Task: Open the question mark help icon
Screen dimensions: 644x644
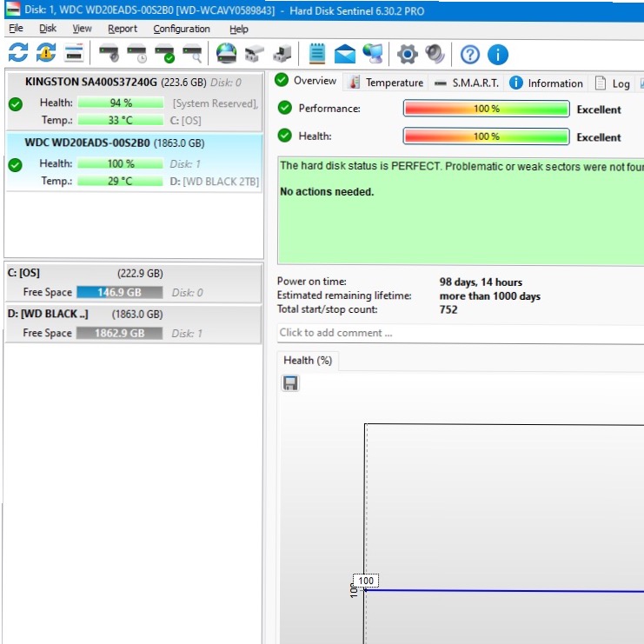Action: tap(469, 54)
